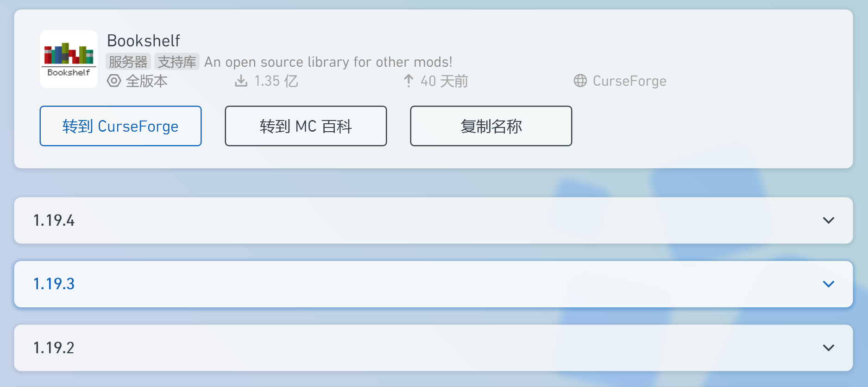Click the chevron on the 1.19.4 row
Image resolution: width=868 pixels, height=387 pixels.
(x=829, y=221)
